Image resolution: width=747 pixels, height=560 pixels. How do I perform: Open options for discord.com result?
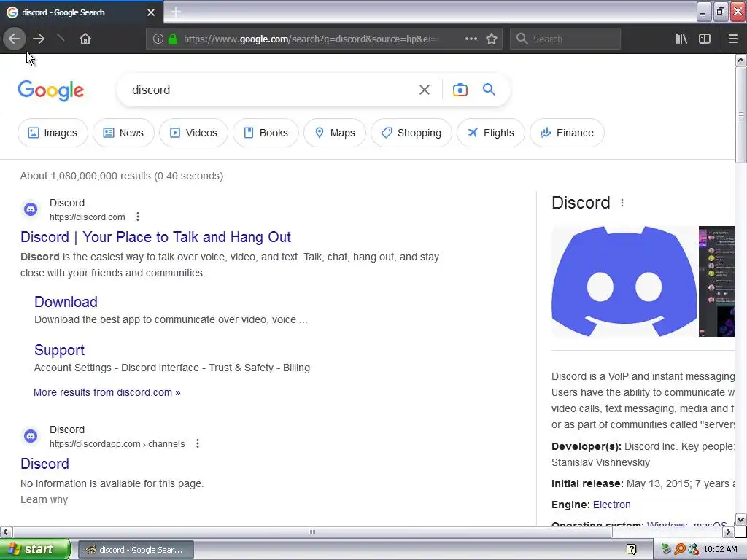pyautogui.click(x=138, y=217)
